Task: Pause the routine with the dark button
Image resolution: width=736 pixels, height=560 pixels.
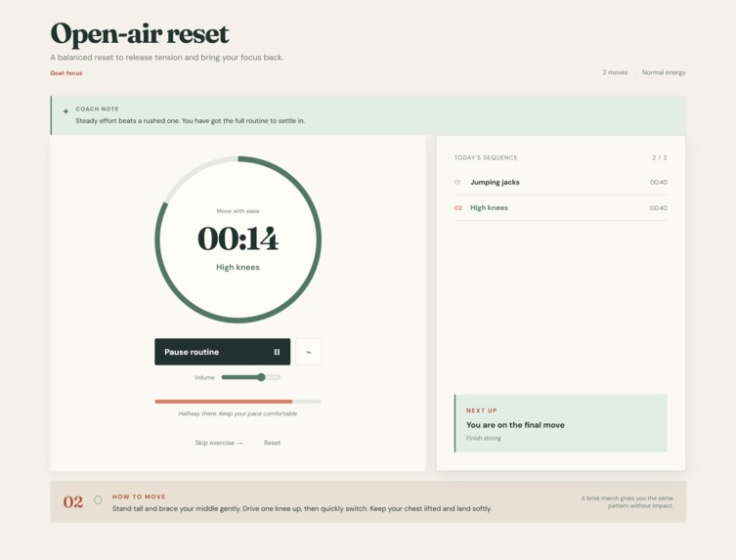Action: 223,352
